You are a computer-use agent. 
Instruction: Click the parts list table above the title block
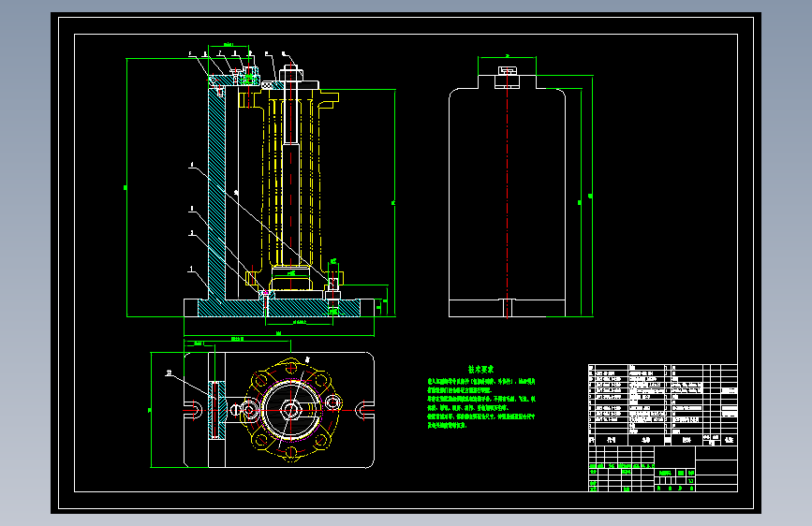point(663,405)
